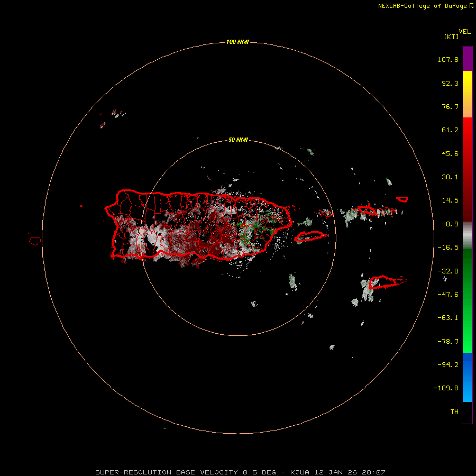Click the -94.2 legend value

point(448,364)
